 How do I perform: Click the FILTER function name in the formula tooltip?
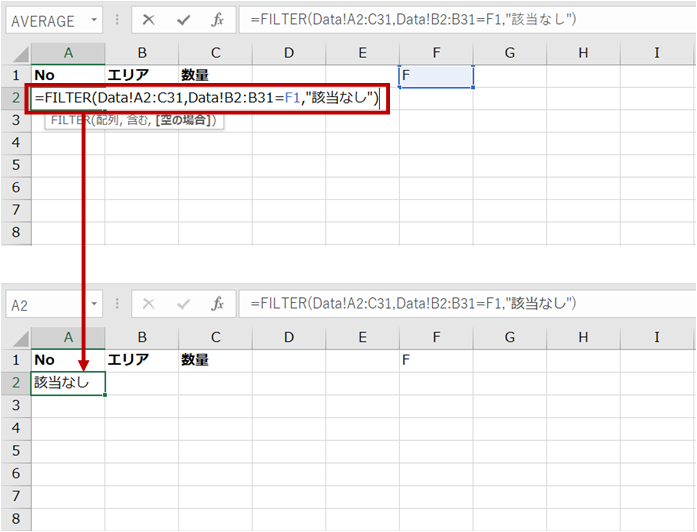70,121
